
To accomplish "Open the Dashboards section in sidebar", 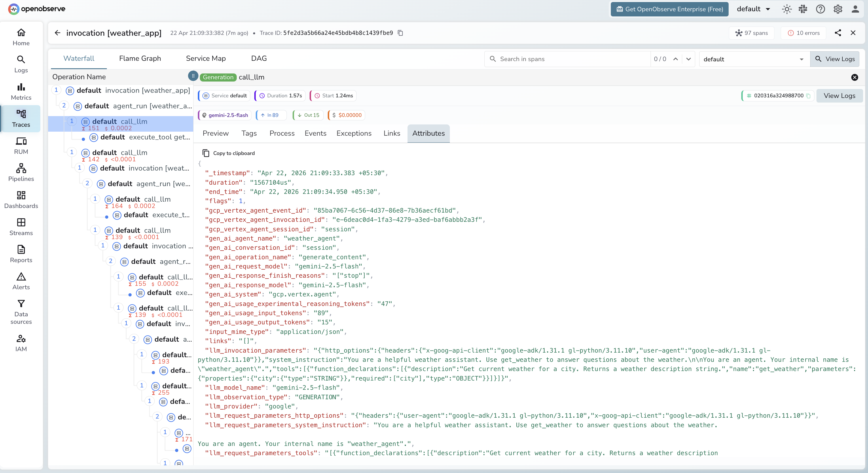I will [21, 199].
